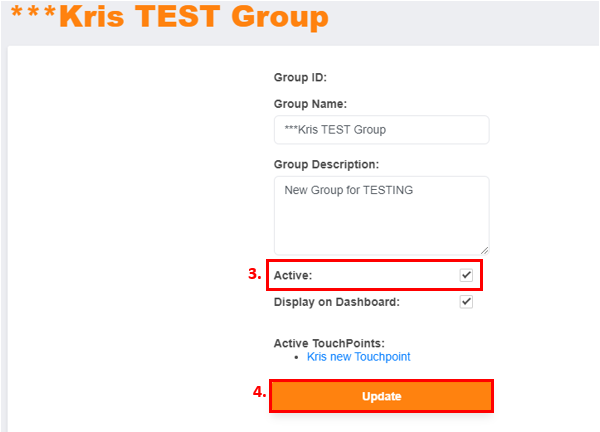Screen dimensions: 600x432
Task: Click the Group Description label
Action: pyautogui.click(x=326, y=164)
